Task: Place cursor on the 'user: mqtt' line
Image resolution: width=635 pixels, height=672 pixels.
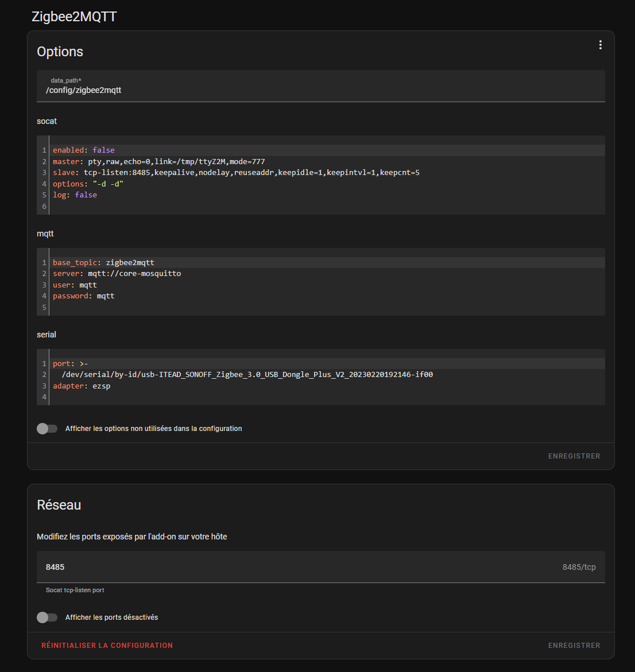Action: click(x=75, y=285)
